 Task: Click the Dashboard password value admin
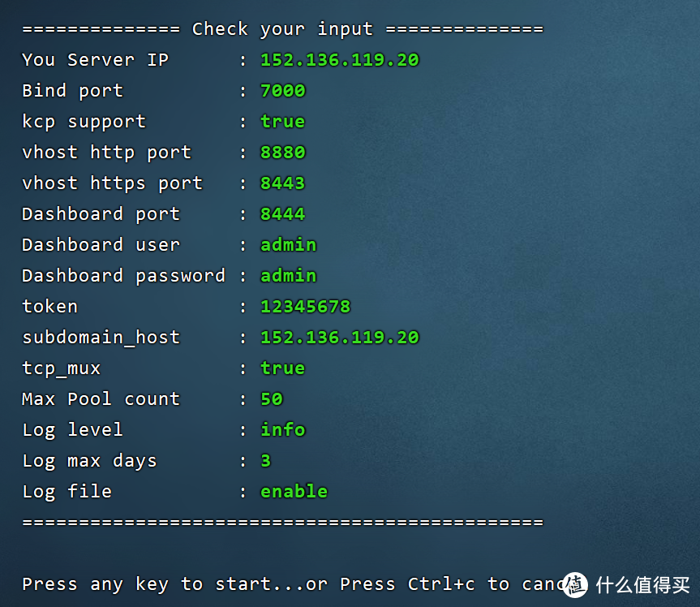click(x=288, y=276)
